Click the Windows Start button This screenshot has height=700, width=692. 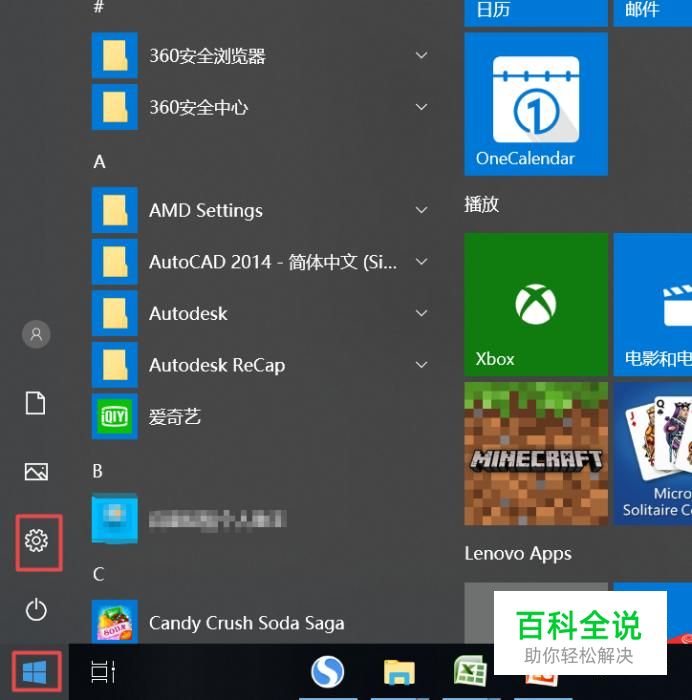click(x=35, y=672)
